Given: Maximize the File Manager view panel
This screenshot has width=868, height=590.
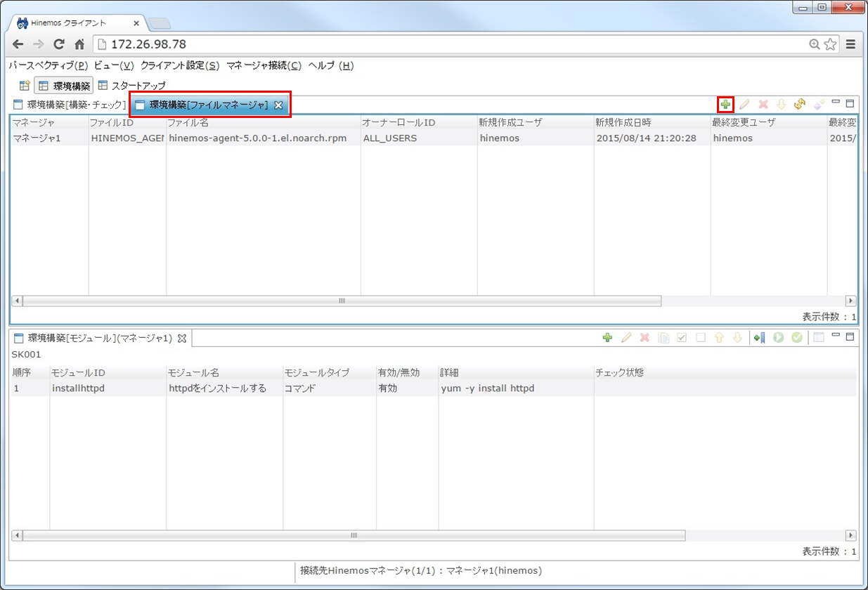Looking at the screenshot, I should 850,103.
